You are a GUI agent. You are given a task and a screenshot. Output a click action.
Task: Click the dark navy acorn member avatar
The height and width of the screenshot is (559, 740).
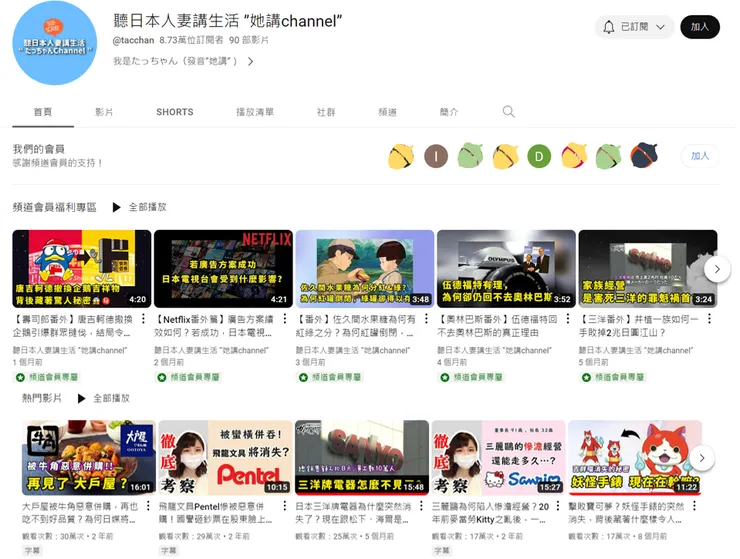point(644,155)
